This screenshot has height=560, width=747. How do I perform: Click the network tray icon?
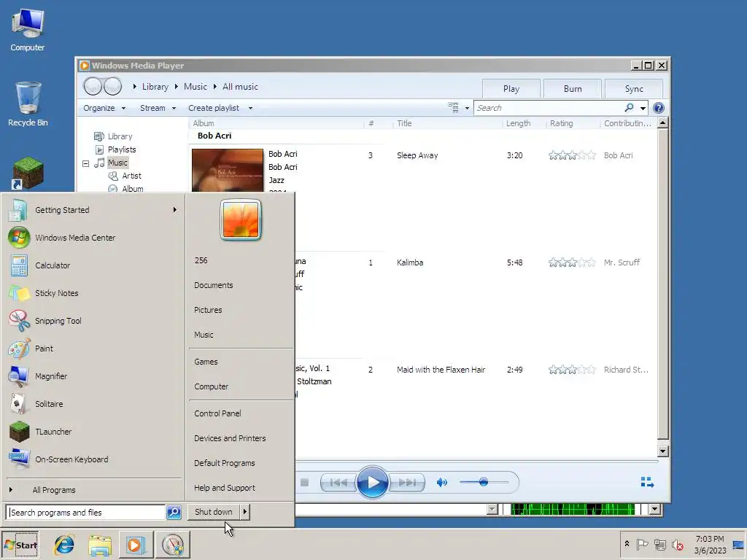coord(659,544)
